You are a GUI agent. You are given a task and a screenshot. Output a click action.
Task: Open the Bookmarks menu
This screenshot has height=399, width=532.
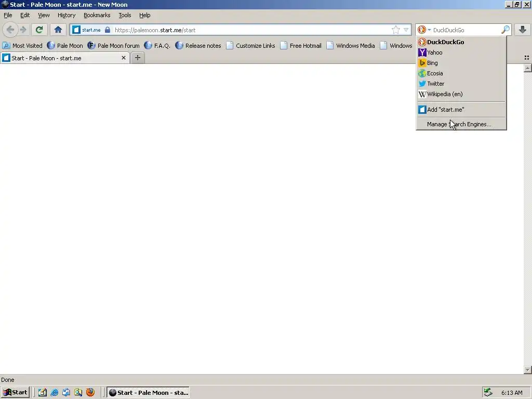pos(97,15)
